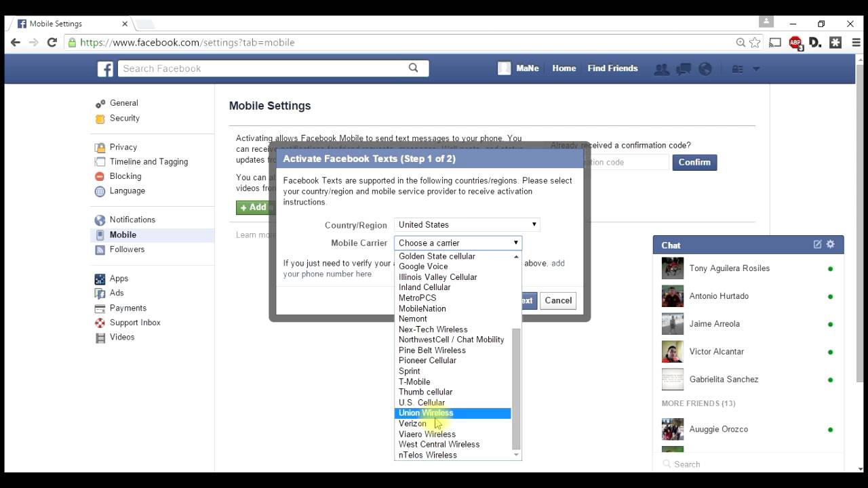Image resolution: width=868 pixels, height=488 pixels.
Task: Open Notifications globe icon in header
Action: tap(705, 69)
